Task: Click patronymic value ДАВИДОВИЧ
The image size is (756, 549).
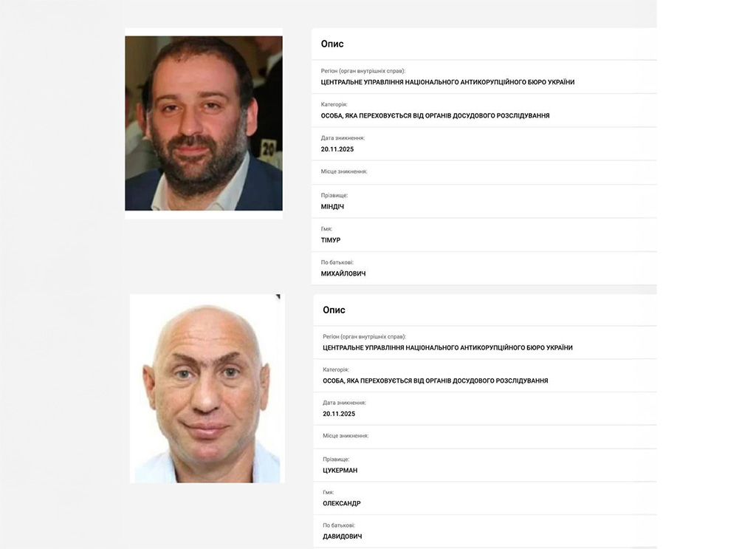Action: (343, 536)
